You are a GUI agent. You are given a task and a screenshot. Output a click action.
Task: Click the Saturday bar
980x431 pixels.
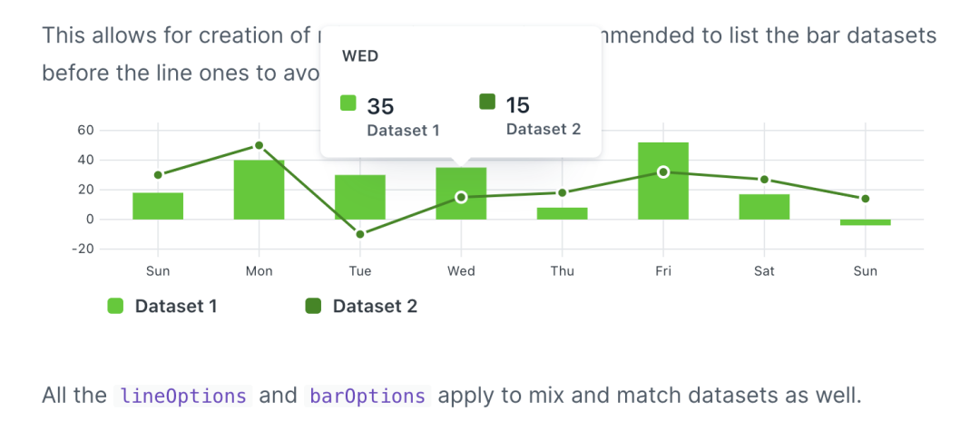(x=764, y=207)
